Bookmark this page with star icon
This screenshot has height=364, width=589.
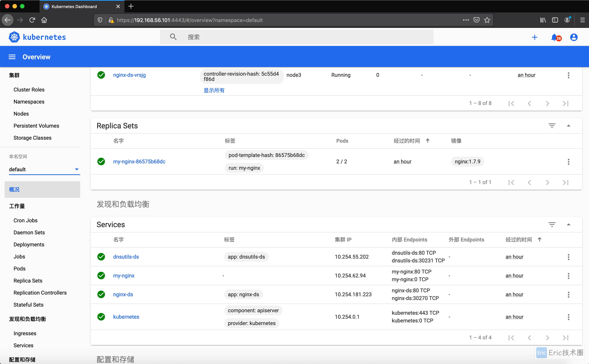[487, 20]
